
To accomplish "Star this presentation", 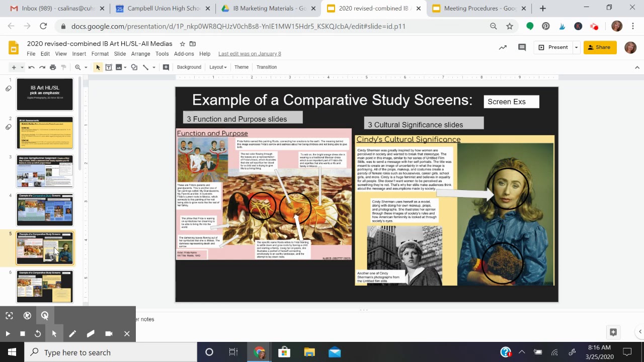I will click(x=183, y=44).
